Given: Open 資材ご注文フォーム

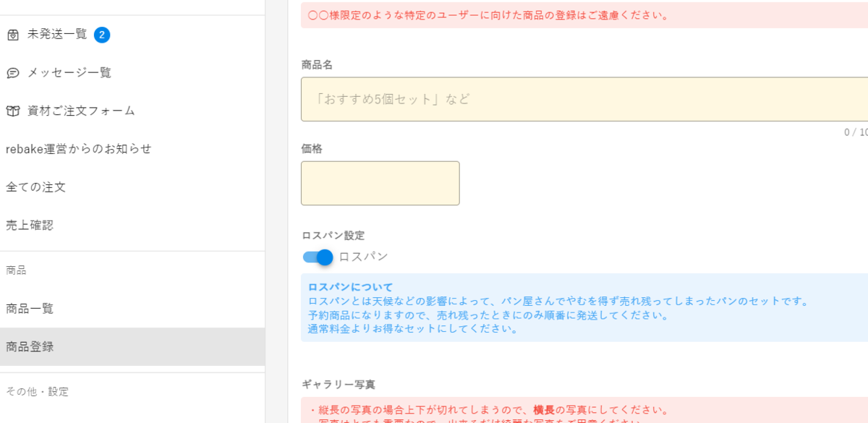Looking at the screenshot, I should point(80,111).
